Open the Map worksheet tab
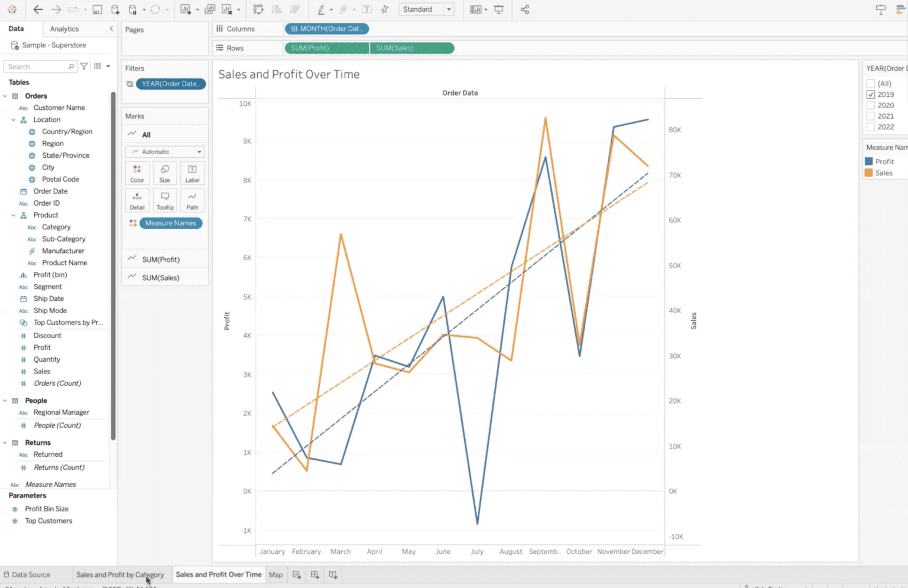908x588 pixels. click(x=275, y=574)
